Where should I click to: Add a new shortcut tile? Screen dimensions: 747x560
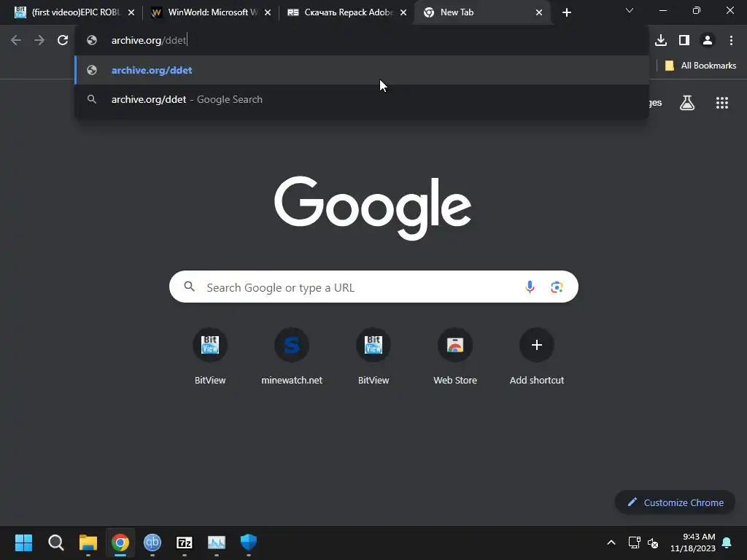[x=537, y=356]
